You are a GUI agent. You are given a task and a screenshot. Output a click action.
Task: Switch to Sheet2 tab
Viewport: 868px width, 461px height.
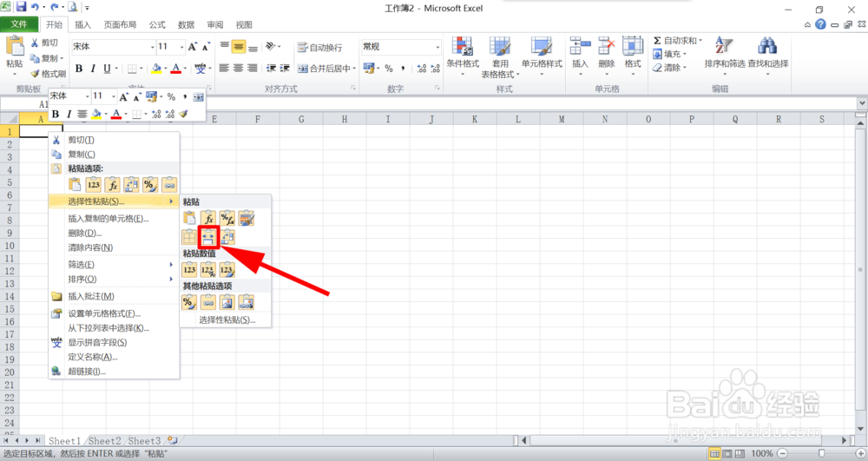coord(105,441)
